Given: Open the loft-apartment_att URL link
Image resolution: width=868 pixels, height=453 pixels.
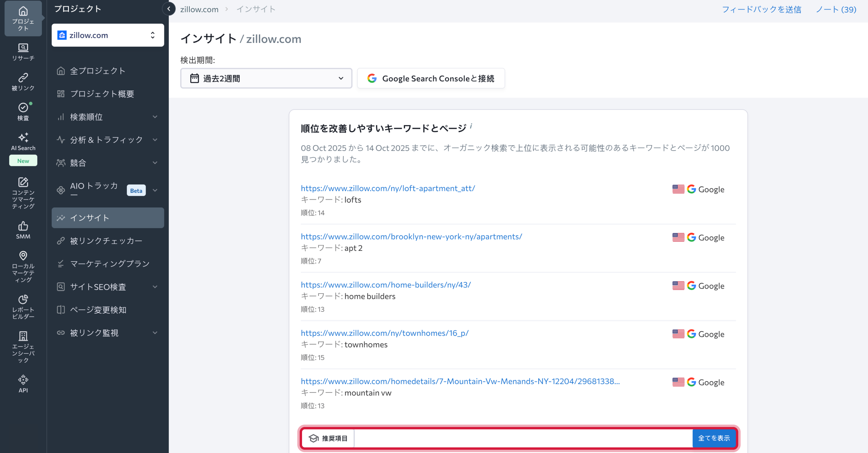Looking at the screenshot, I should [387, 188].
